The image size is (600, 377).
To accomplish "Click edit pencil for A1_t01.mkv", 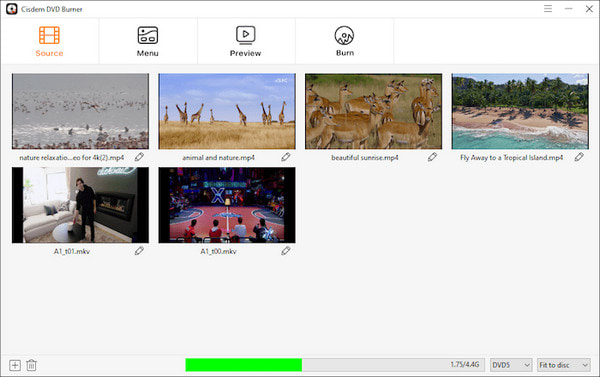I will tap(139, 251).
